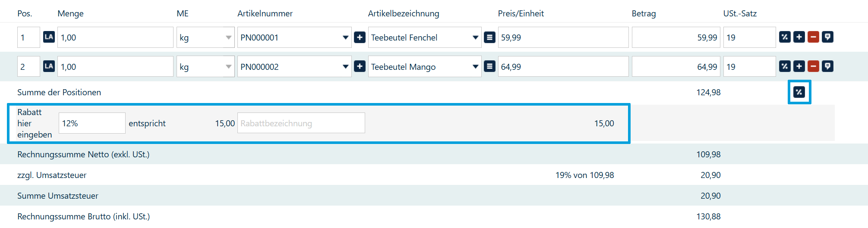
Task: Click the plus icon at the end of row 2
Action: pos(799,66)
